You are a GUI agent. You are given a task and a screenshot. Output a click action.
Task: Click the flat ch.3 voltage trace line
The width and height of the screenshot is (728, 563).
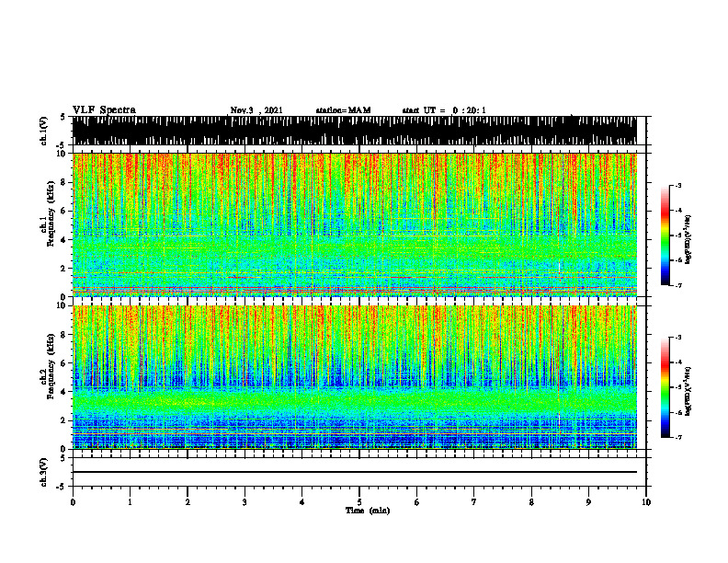(355, 472)
